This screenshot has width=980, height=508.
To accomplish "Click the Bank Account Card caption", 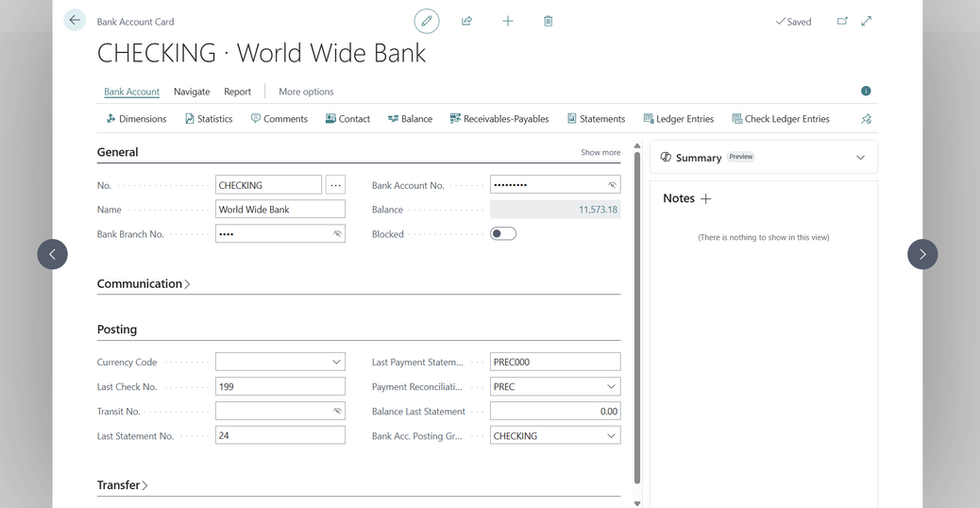I will point(136,21).
